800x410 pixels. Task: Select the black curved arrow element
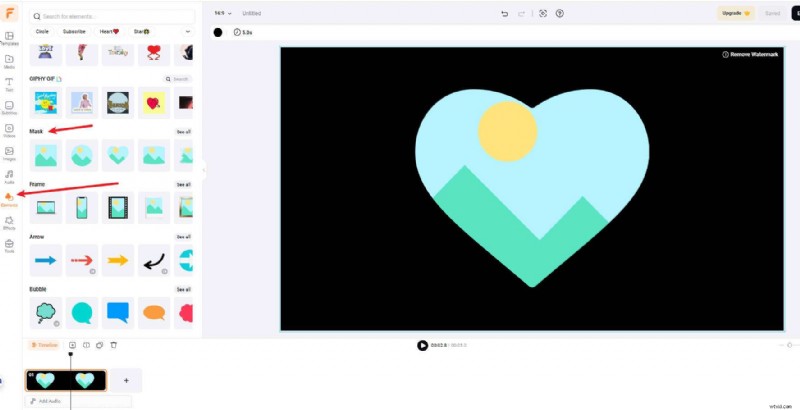click(x=154, y=261)
